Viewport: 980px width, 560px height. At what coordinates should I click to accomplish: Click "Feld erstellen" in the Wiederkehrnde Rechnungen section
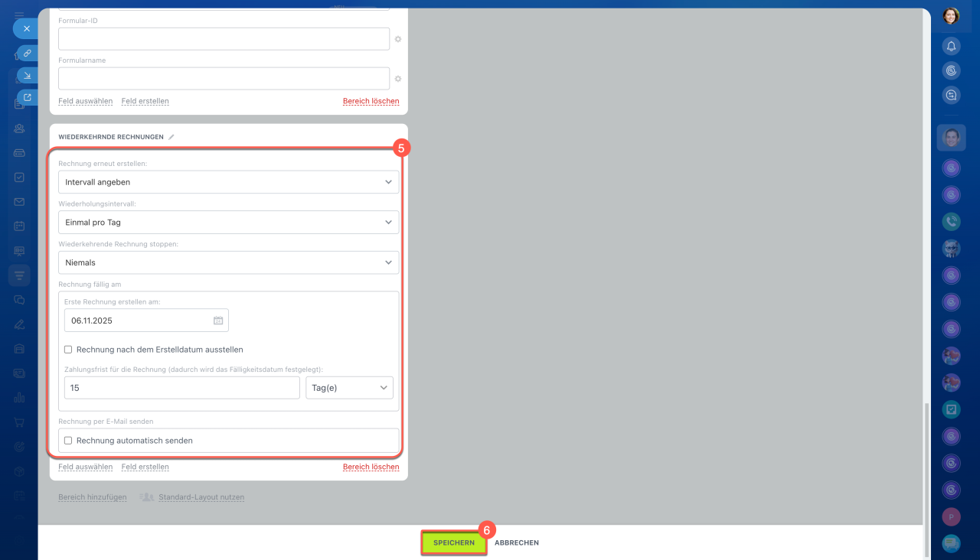coord(145,467)
